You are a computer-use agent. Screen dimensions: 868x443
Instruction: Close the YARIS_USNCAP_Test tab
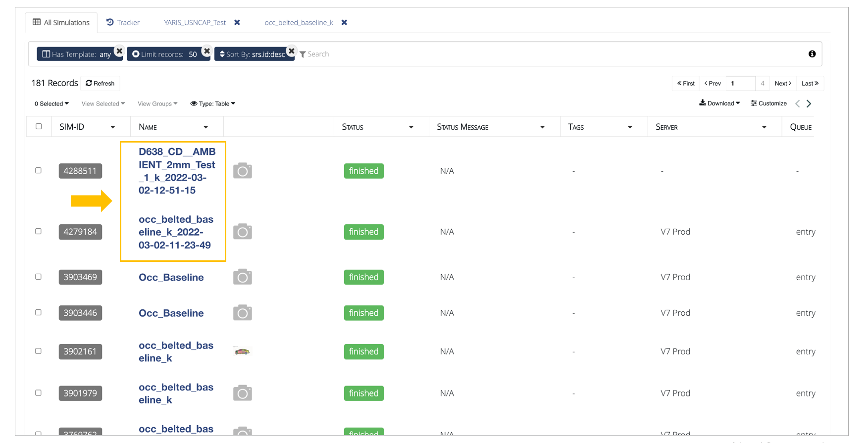[237, 22]
